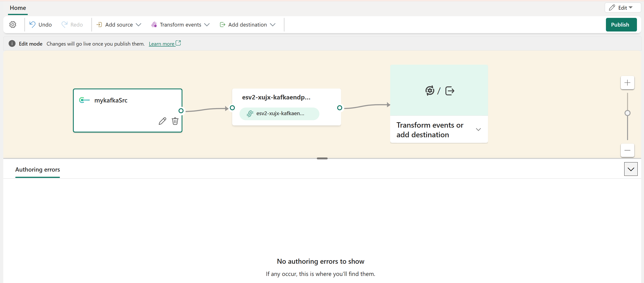The width and height of the screenshot is (644, 283).
Task: Open the Learn more link
Action: 162,44
